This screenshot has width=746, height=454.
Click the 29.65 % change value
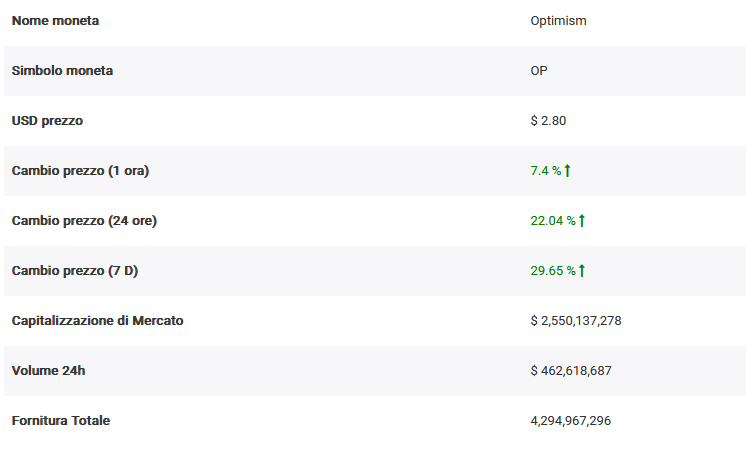(x=553, y=271)
